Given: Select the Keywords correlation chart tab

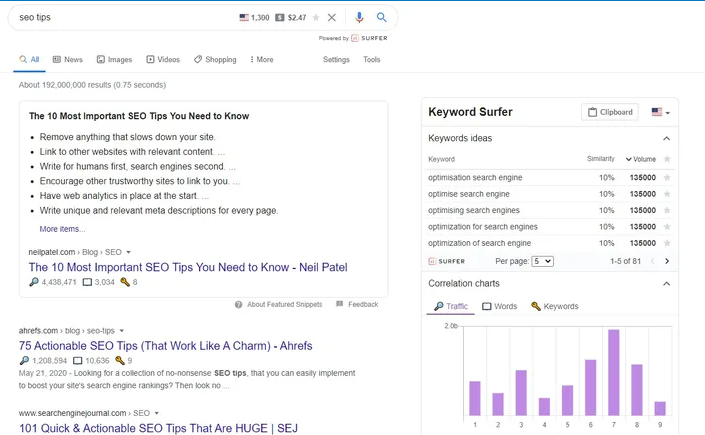Looking at the screenshot, I should 554,306.
